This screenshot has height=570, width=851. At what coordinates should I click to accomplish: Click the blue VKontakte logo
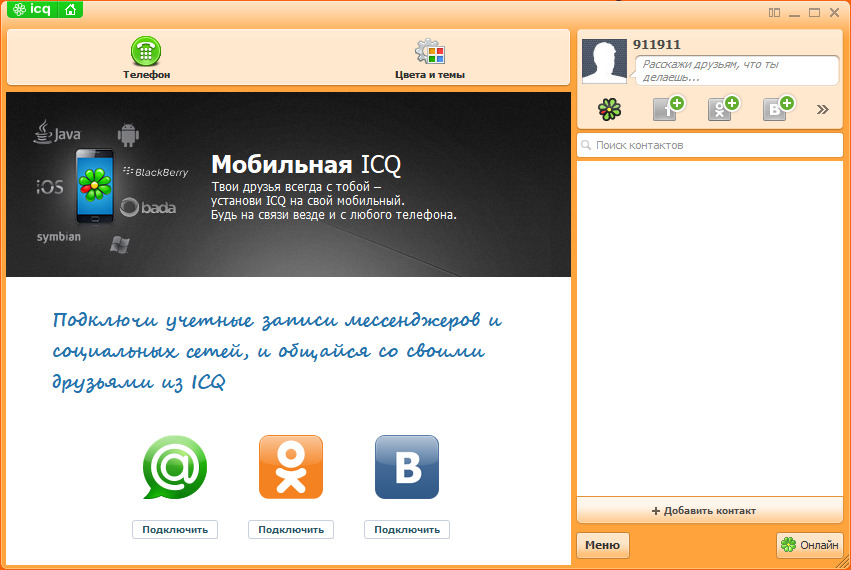coord(407,467)
